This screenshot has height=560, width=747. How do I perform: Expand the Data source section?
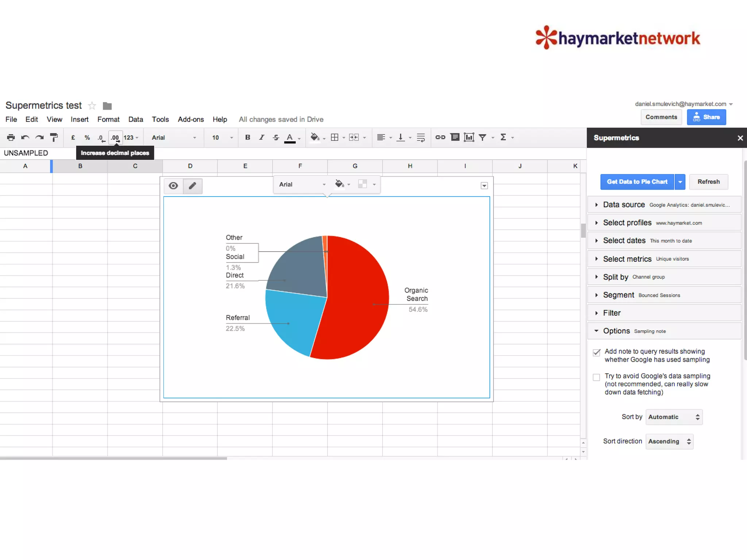tap(624, 205)
